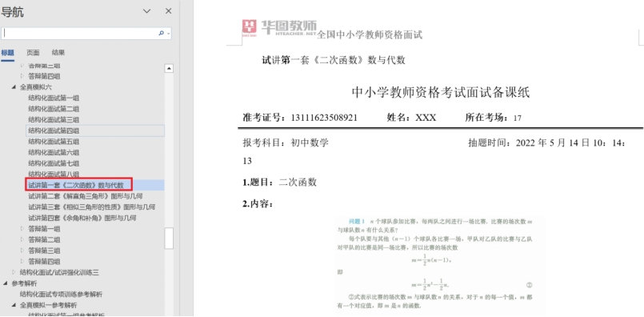Open navigation pane options chevron
Viewport: 644px width, 317px height.
(146, 11)
